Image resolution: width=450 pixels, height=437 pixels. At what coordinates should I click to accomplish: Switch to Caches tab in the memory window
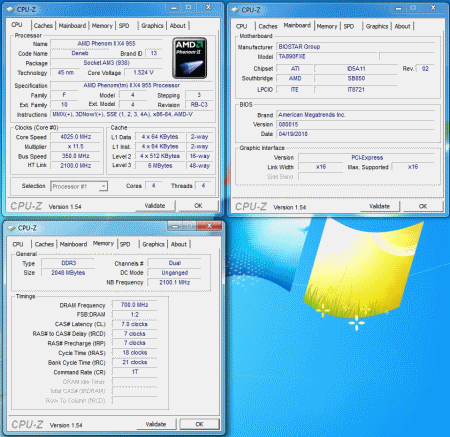(x=44, y=244)
